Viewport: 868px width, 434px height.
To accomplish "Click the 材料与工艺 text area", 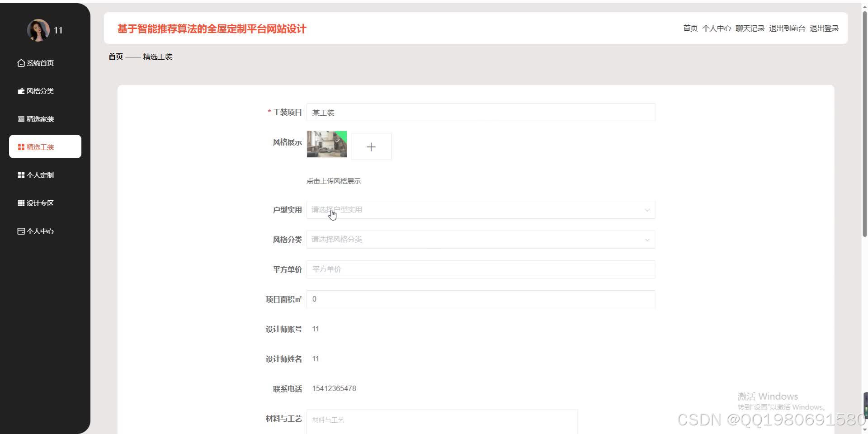I will tap(442, 422).
